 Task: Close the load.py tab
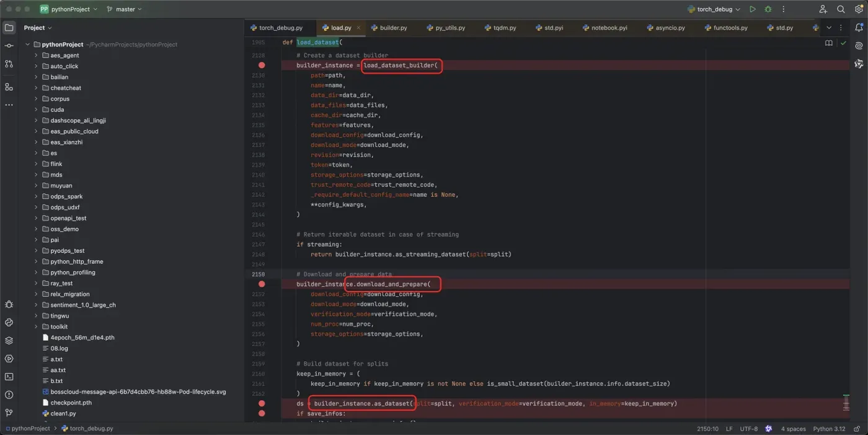coord(358,28)
